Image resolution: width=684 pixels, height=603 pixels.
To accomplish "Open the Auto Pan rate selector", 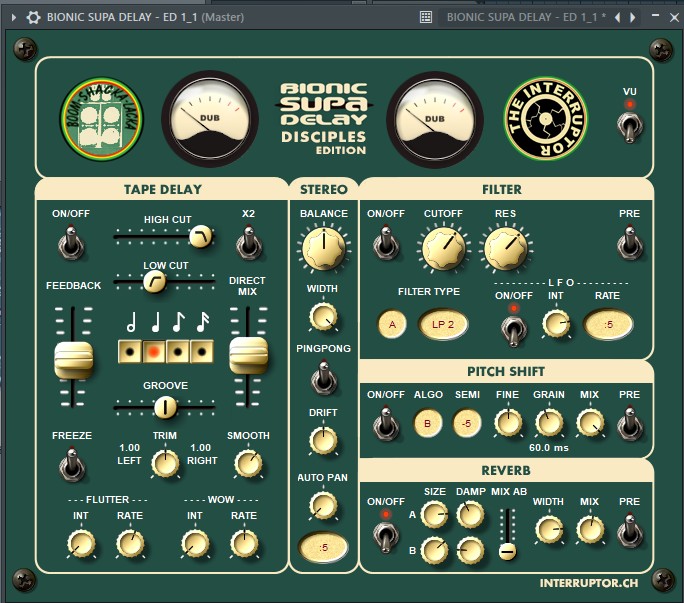I will tap(323, 547).
